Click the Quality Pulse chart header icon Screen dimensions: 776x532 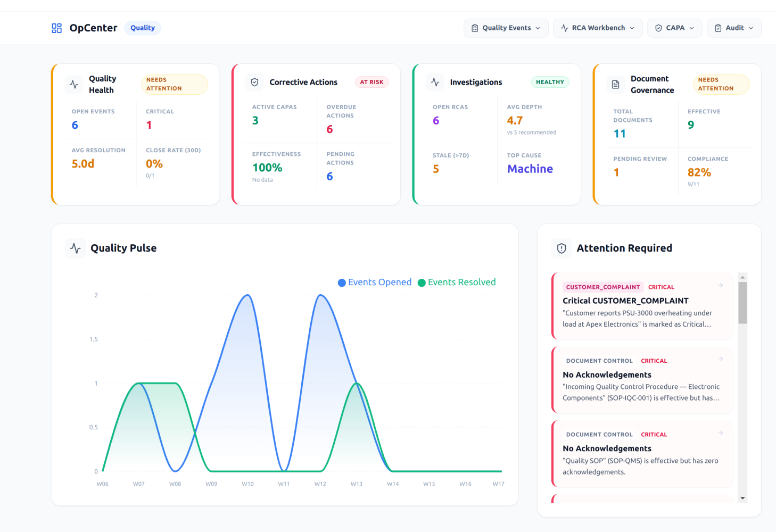click(x=76, y=248)
